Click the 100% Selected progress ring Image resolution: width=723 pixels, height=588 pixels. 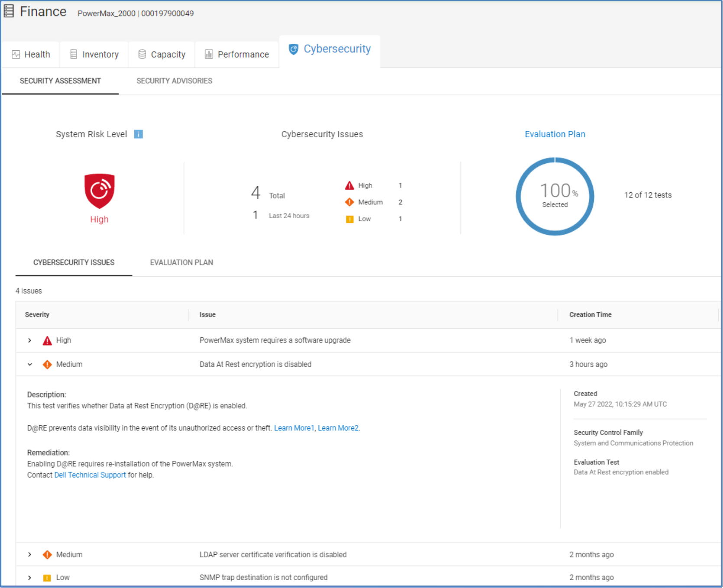click(x=555, y=196)
